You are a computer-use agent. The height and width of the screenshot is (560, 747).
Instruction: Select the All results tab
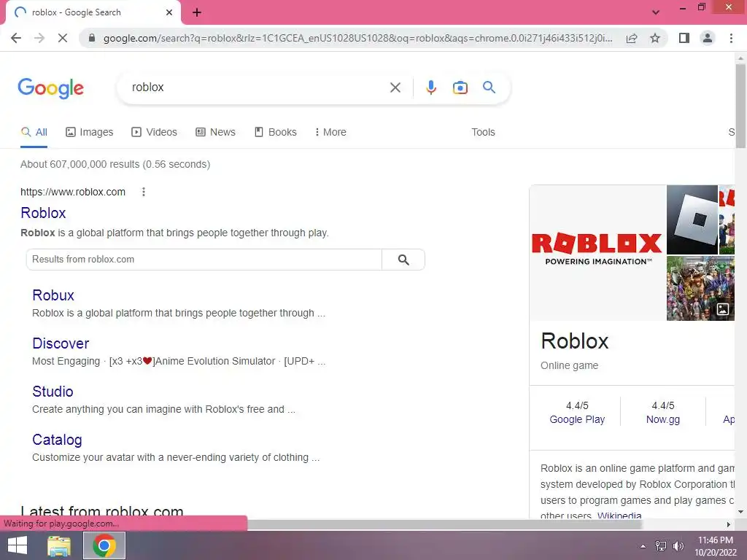[x=34, y=133]
